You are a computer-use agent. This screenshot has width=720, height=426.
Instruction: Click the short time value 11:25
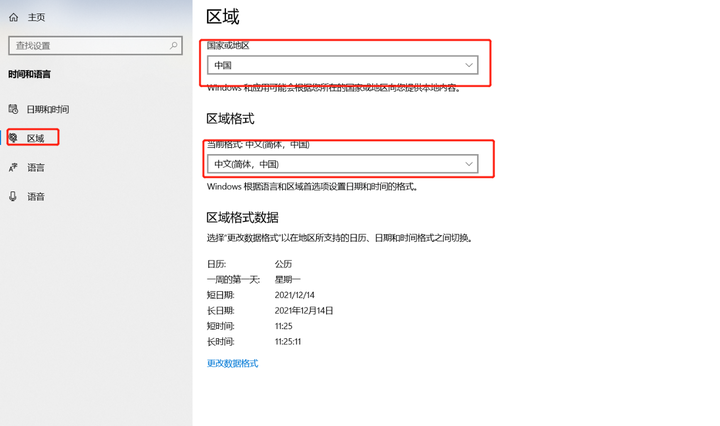click(x=283, y=326)
